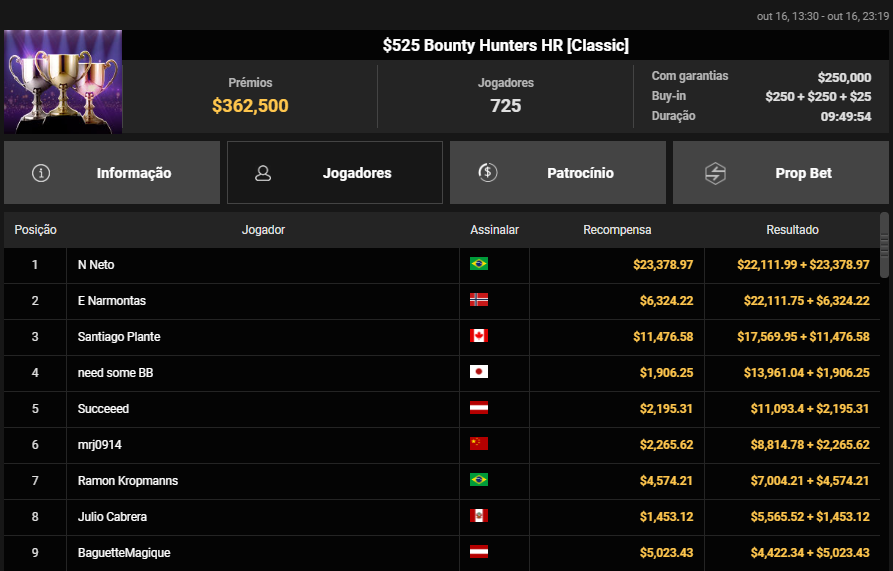Select player name Ramon Kropmanns
The width and height of the screenshot is (893, 571).
(128, 480)
